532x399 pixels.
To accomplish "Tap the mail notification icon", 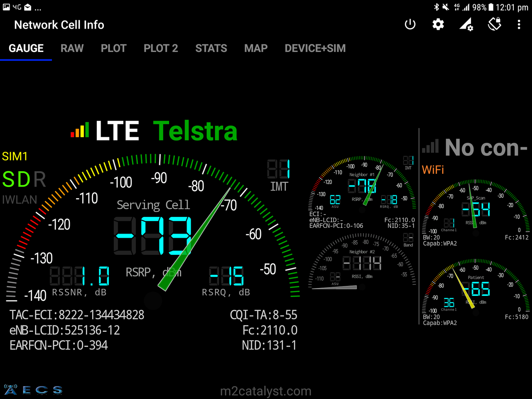I will (27, 7).
